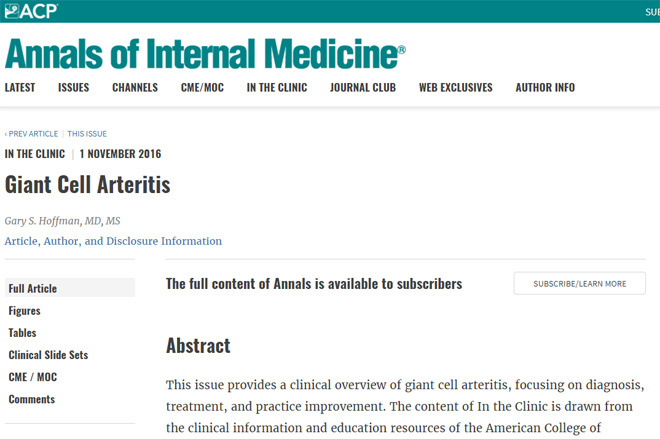Switch to the Tables section
Image resolution: width=660 pixels, height=439 pixels.
coord(22,333)
